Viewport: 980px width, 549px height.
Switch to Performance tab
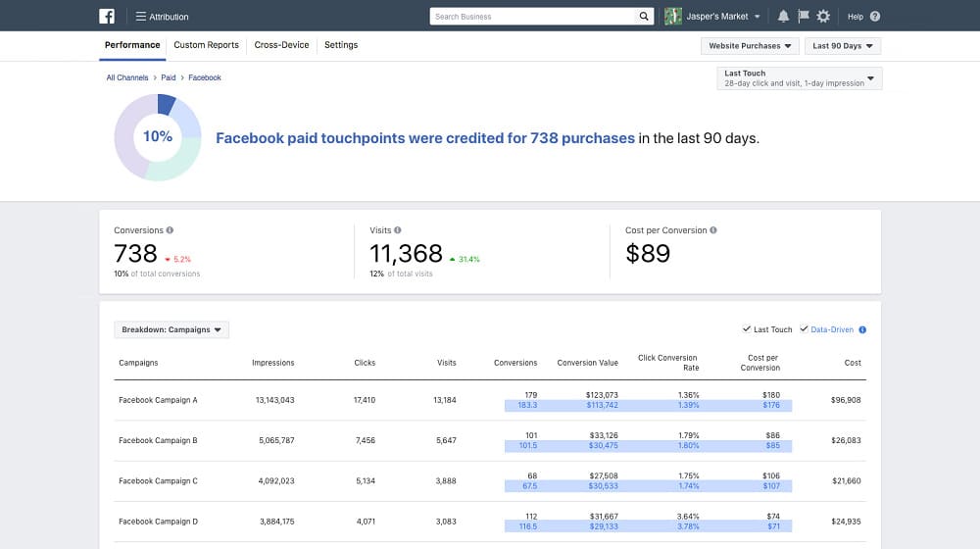coord(132,45)
